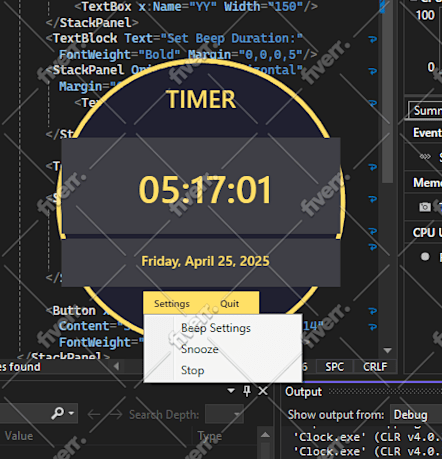Click the Friday, April 25, 2025 date
442x459 pixels.
point(205,261)
